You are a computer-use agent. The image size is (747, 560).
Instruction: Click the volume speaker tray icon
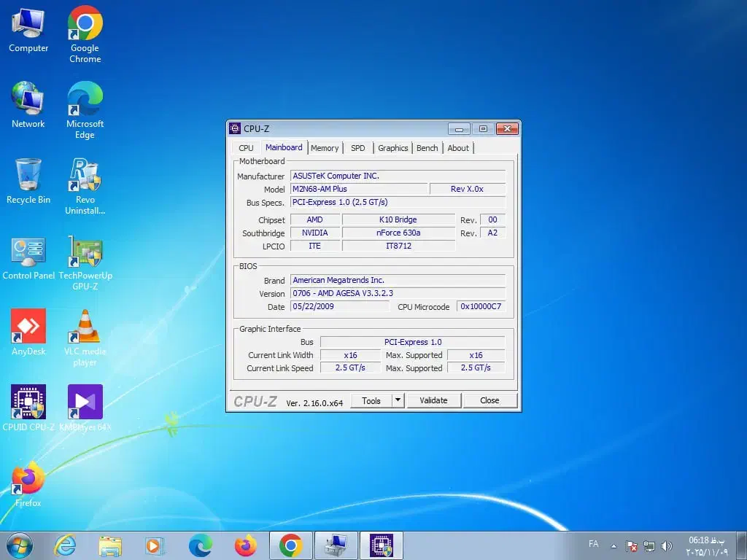666,546
